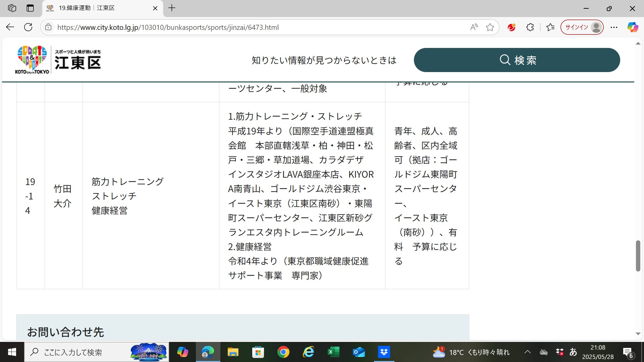644x362 pixels.
Task: Click the browser back arrow
Action: point(10,27)
